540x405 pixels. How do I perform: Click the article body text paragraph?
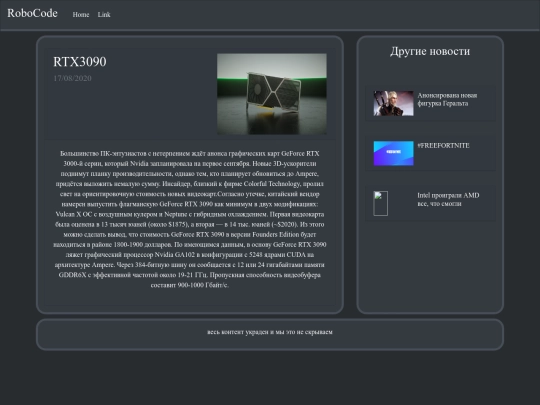(x=190, y=219)
